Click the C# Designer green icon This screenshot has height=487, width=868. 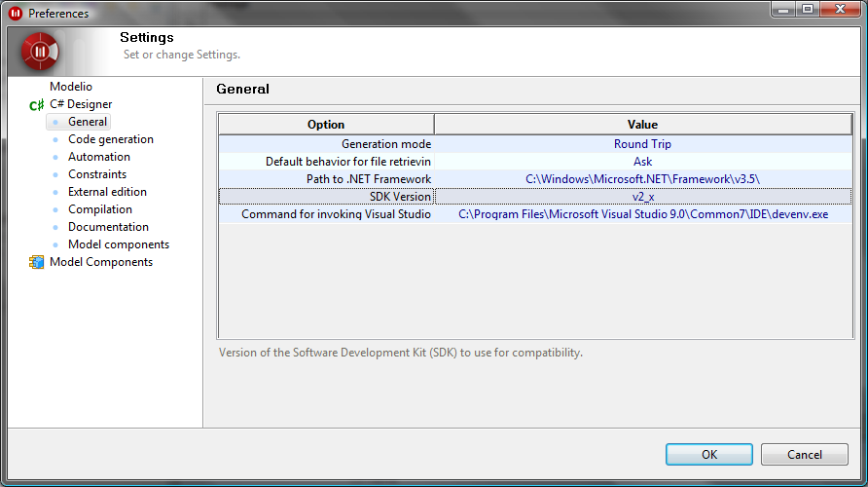point(37,105)
